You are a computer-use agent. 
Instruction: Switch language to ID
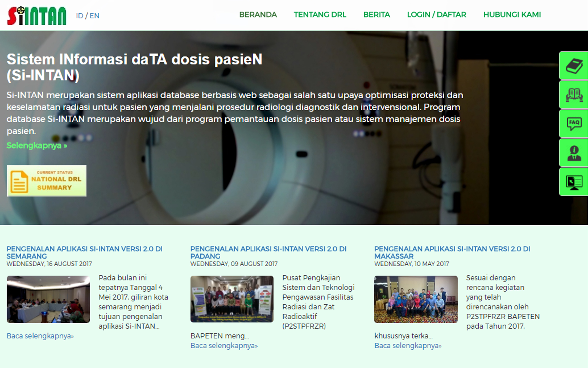[79, 16]
